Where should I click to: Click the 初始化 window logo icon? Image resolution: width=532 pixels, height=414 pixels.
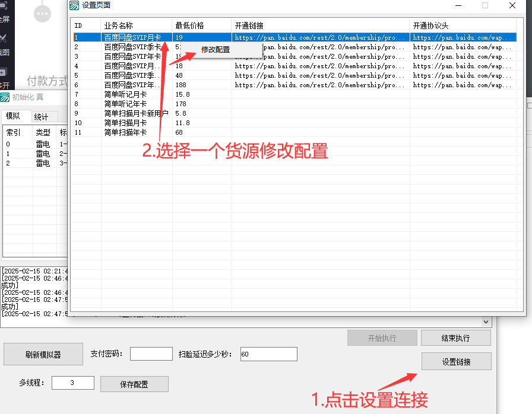pos(5,97)
